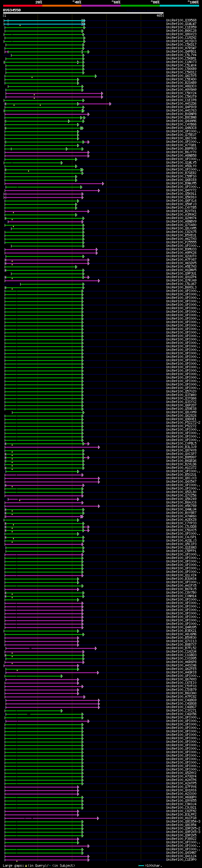Select the UniRef100_Q5K249 label
This screenshot has height=868, width=202.
tap(181, 499)
